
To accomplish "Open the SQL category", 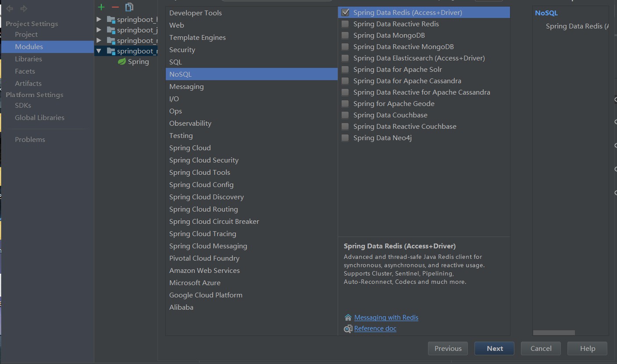I will 252,62.
